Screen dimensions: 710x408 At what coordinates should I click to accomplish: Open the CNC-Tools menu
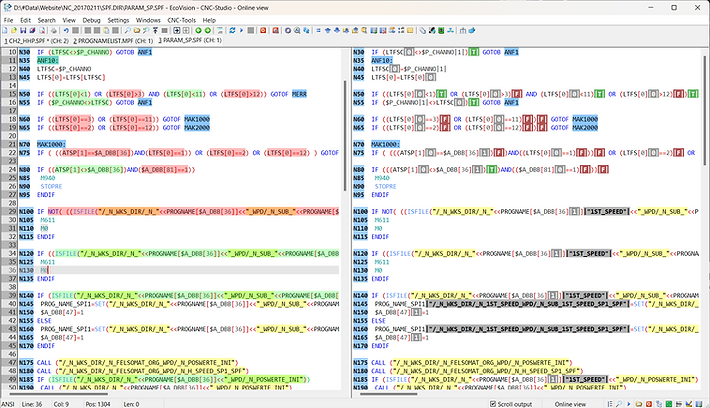180,19
